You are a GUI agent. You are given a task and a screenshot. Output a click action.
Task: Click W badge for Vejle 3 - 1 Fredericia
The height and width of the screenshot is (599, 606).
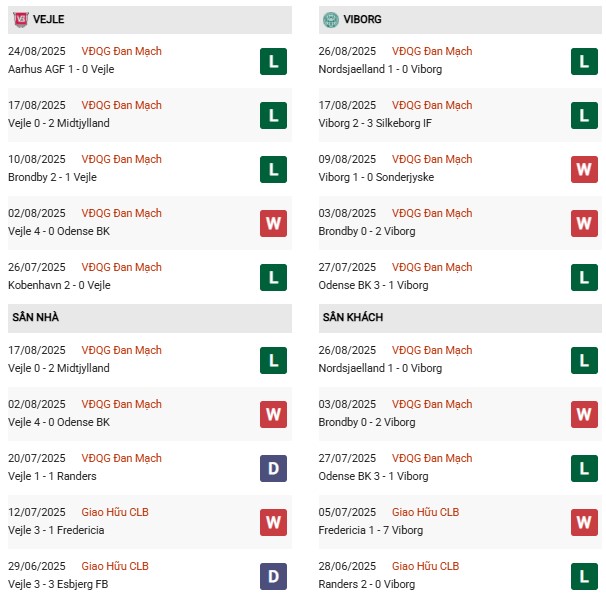click(x=273, y=522)
